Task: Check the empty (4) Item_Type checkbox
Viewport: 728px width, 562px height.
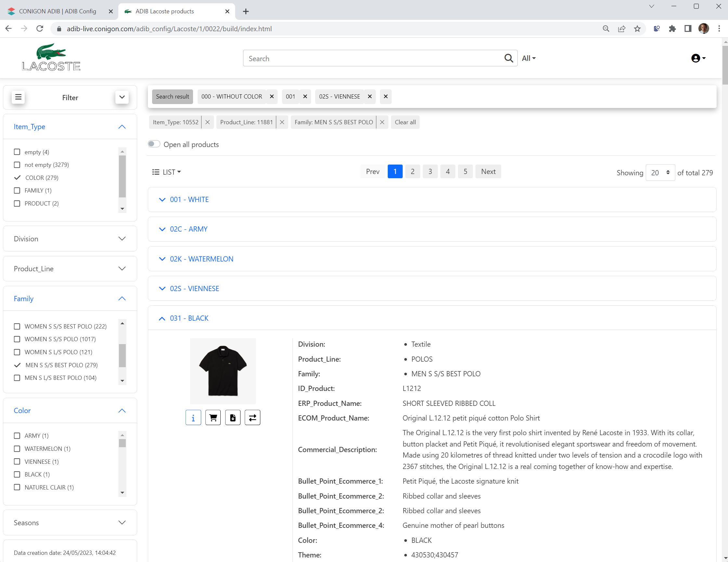Action: [x=17, y=152]
